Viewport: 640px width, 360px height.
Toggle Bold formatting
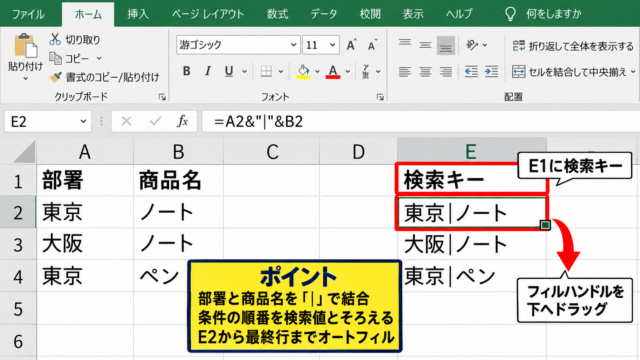click(x=187, y=71)
